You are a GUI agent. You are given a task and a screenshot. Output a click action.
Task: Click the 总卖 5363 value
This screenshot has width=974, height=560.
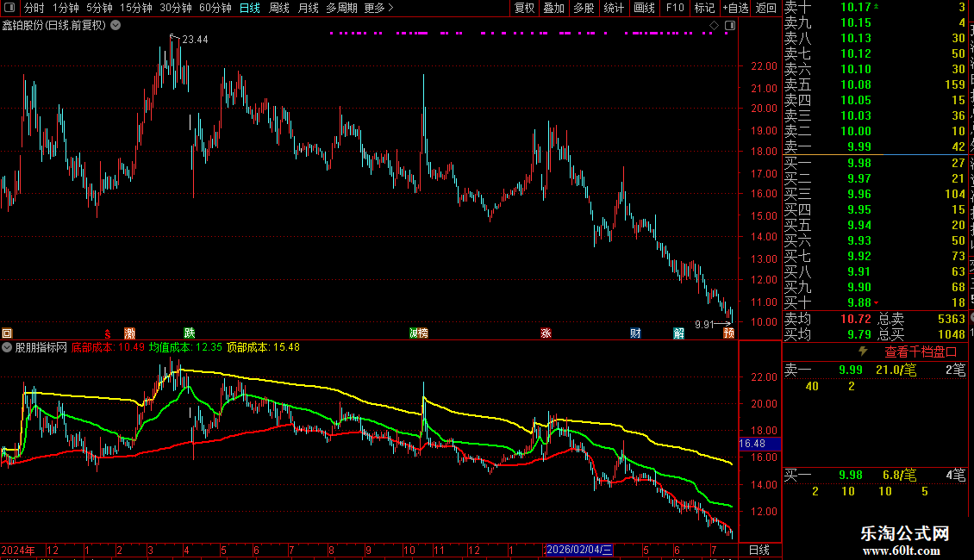pyautogui.click(x=951, y=319)
